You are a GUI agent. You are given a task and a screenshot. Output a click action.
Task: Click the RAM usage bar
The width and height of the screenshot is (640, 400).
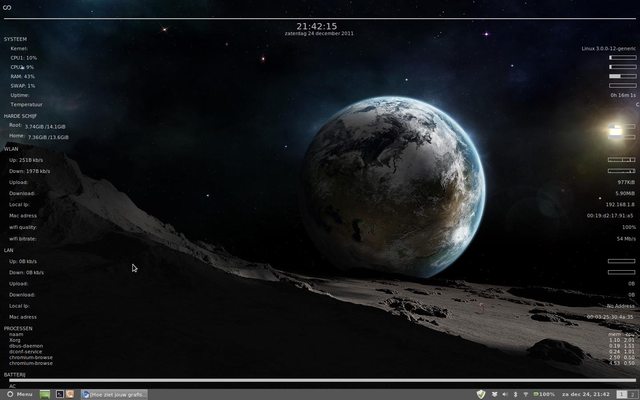(x=622, y=76)
